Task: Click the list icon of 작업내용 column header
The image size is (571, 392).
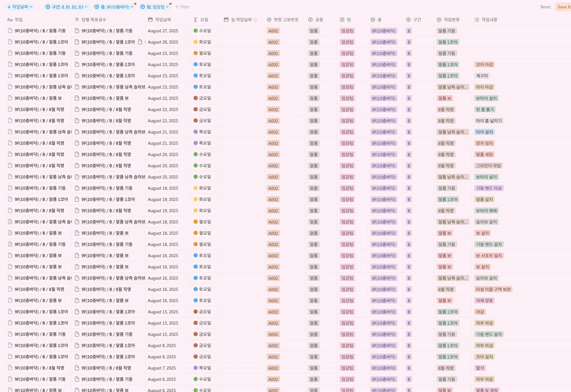Action: tap(477, 20)
